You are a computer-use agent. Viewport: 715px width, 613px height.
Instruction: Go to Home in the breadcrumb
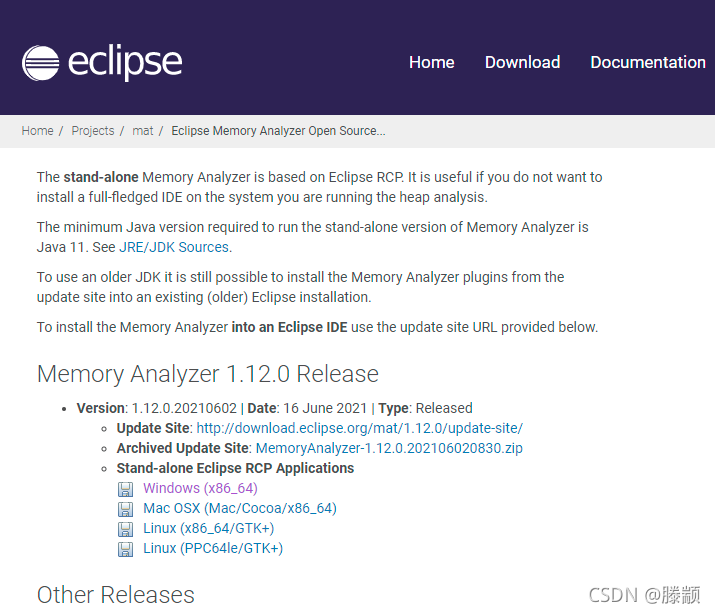coord(37,131)
